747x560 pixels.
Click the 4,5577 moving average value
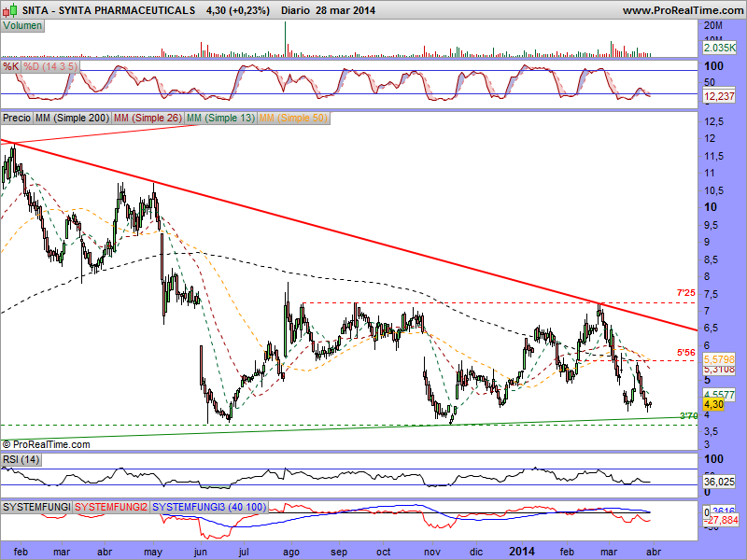coord(719,395)
